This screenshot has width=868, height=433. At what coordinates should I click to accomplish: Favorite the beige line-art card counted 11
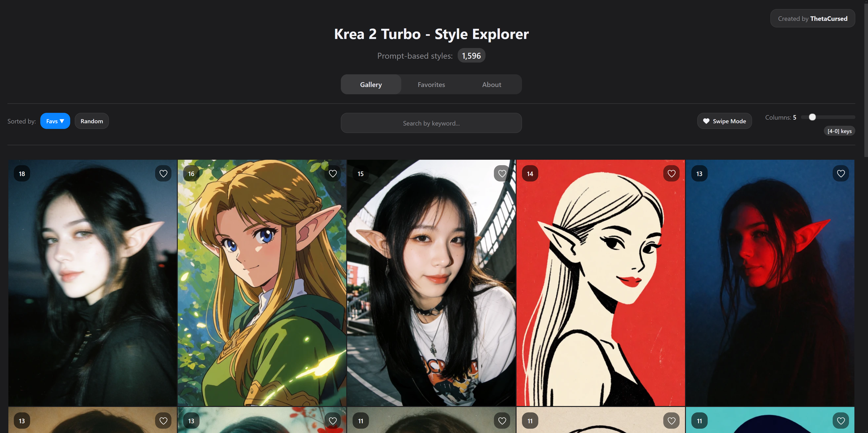[x=672, y=421]
